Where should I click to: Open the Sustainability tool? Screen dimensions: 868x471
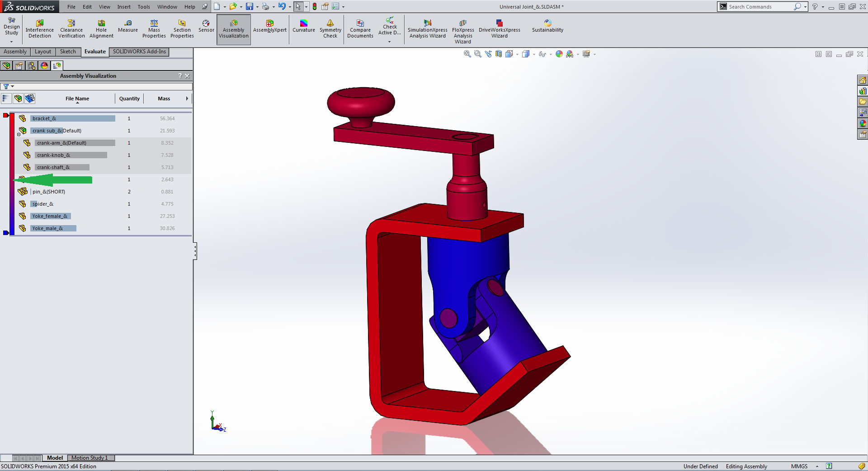547,26
